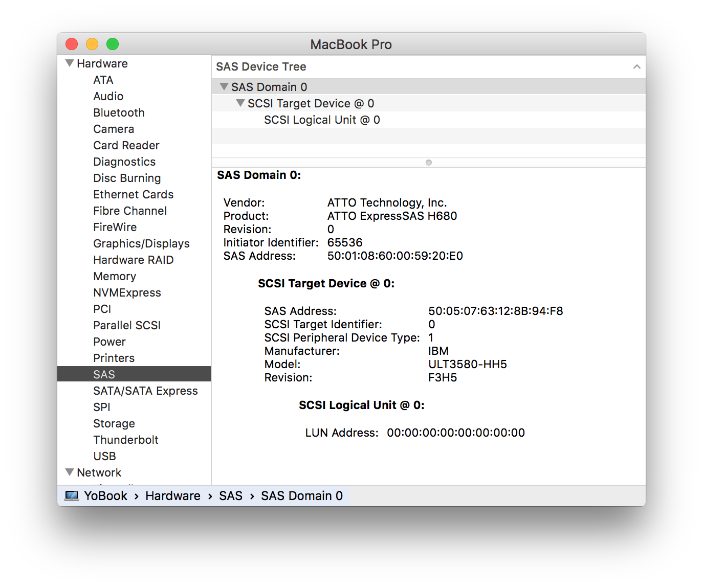The width and height of the screenshot is (703, 588).
Task: Click the highlighted SAS sidebar item
Action: pyautogui.click(x=134, y=374)
